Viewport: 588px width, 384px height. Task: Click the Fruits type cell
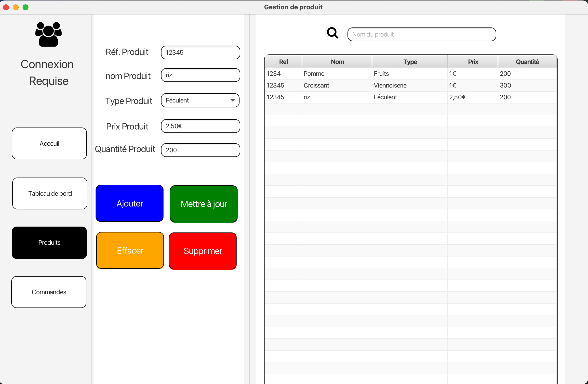coord(410,74)
